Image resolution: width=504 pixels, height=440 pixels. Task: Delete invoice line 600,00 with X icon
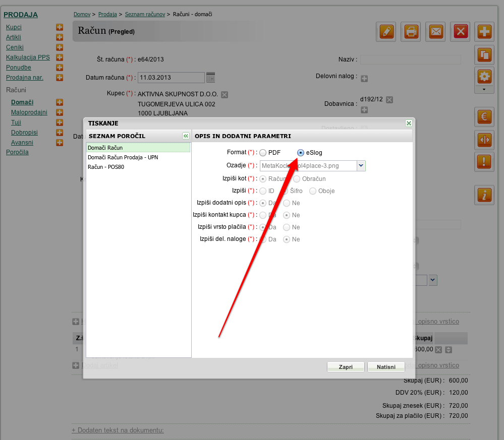(438, 350)
